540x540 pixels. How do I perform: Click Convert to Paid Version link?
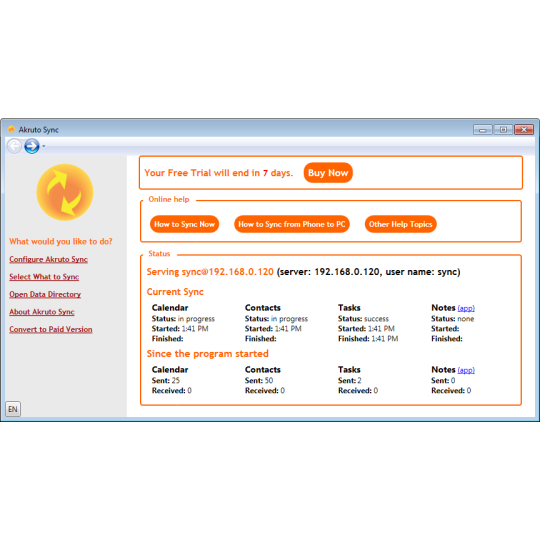[51, 330]
